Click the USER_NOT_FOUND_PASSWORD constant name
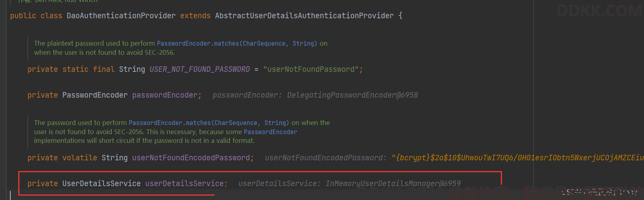This screenshot has height=200, width=644. (199, 69)
